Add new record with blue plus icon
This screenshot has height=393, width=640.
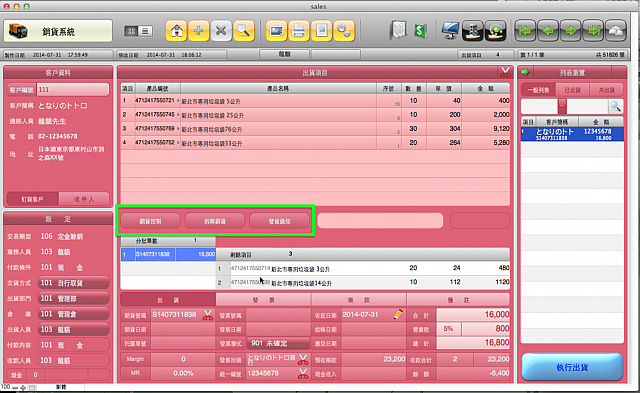[x=199, y=31]
